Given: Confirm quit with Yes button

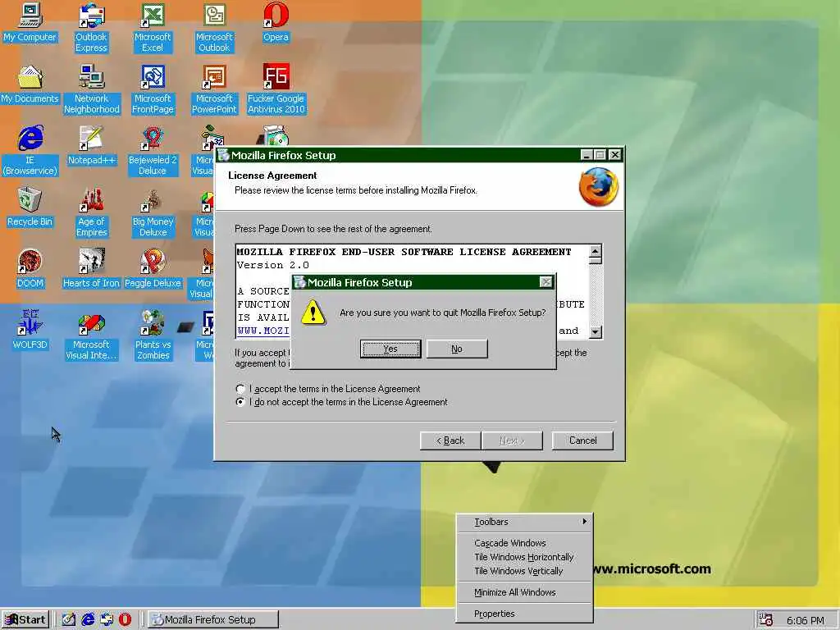Looking at the screenshot, I should coord(390,349).
